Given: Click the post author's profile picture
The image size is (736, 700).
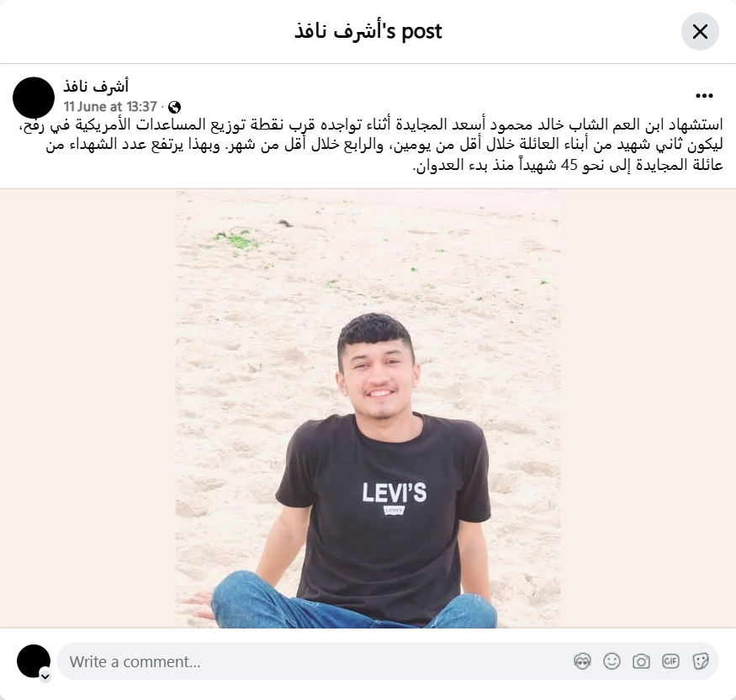Looking at the screenshot, I should click(x=34, y=98).
